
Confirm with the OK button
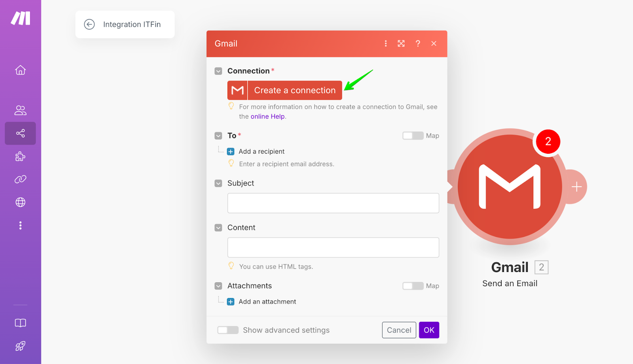pyautogui.click(x=429, y=330)
